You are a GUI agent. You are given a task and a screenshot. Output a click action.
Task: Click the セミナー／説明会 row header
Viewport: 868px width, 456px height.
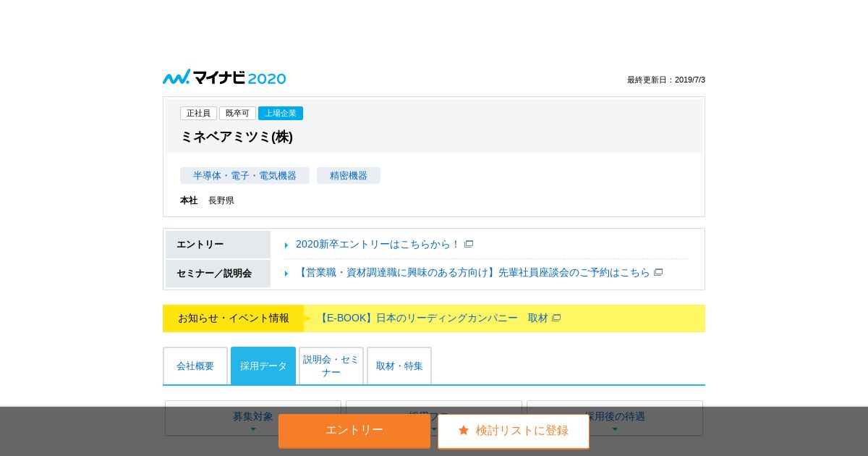[x=218, y=274]
